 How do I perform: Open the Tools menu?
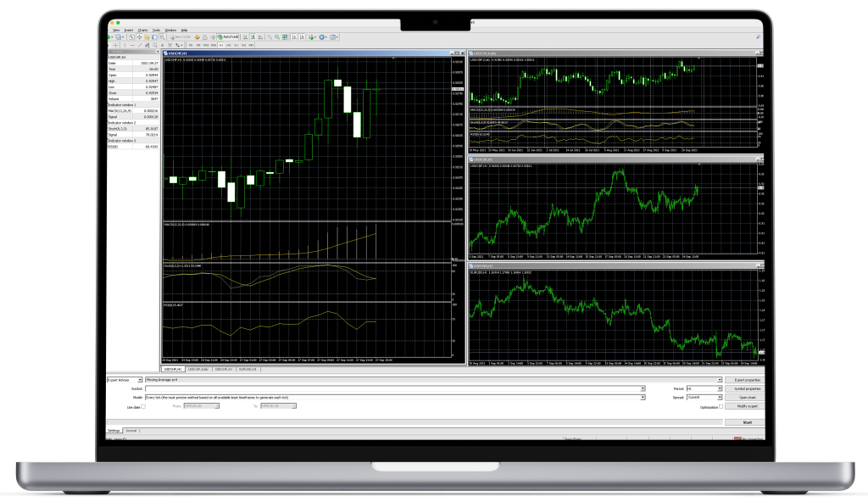point(156,30)
